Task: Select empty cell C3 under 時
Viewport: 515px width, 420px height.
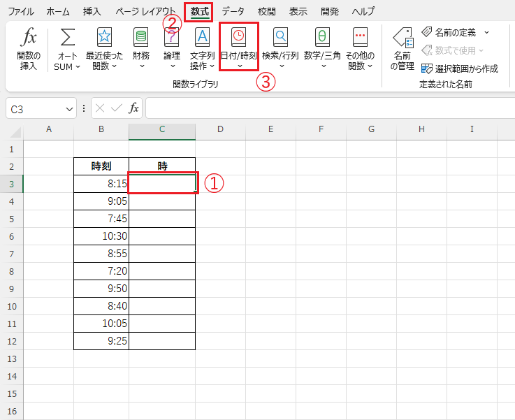Action: [162, 184]
